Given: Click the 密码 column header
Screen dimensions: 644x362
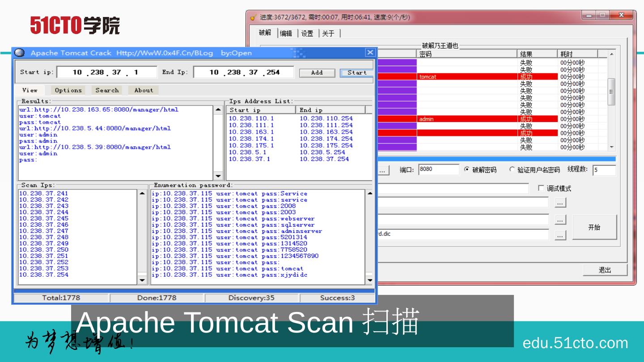Looking at the screenshot, I should coord(467,54).
